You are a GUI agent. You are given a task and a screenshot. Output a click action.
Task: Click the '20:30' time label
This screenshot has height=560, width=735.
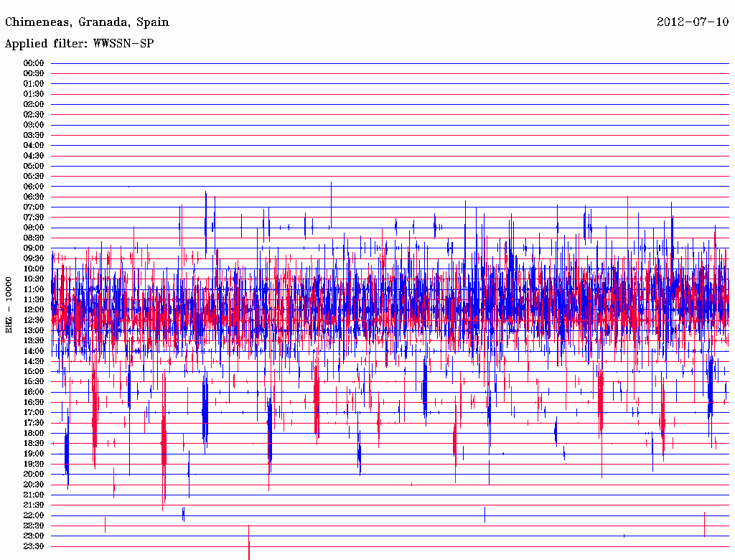(x=33, y=485)
